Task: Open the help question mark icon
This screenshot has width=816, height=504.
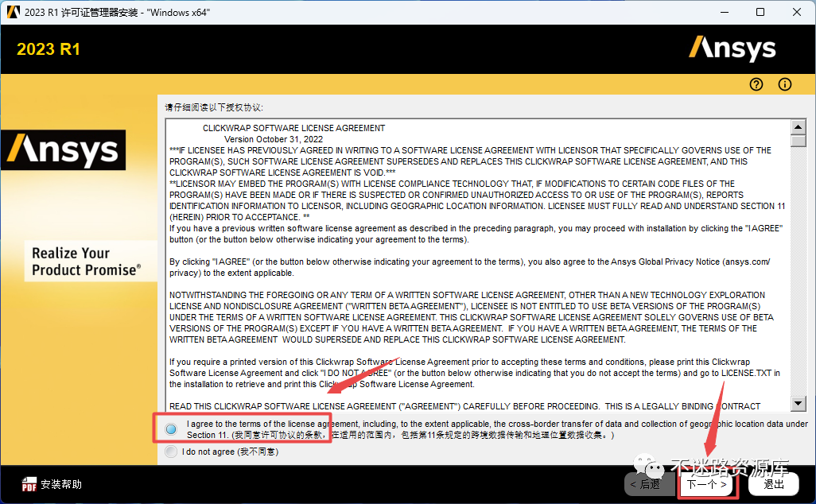Action: click(756, 84)
